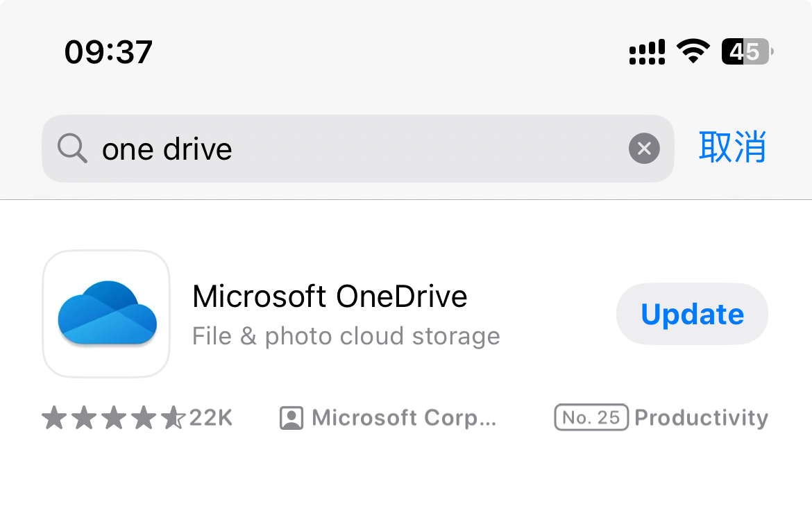Tap the No. 25 ranking badge
812x509 pixels.
point(591,417)
